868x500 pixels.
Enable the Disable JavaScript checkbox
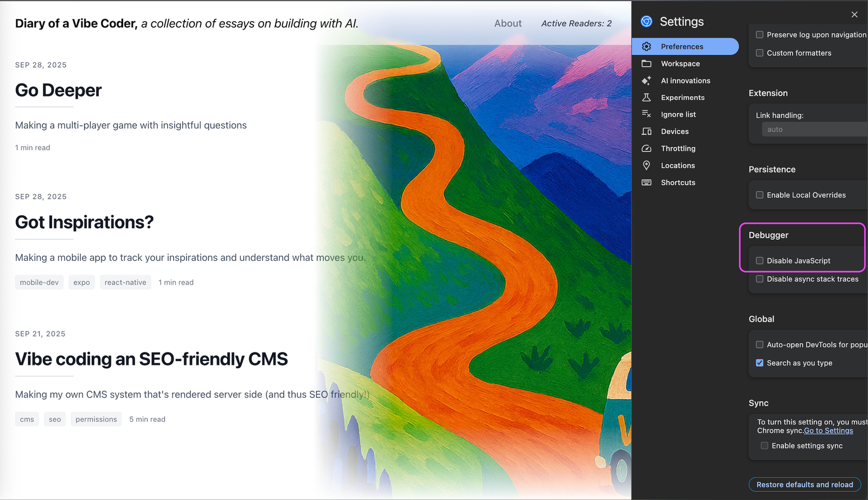[x=759, y=261]
